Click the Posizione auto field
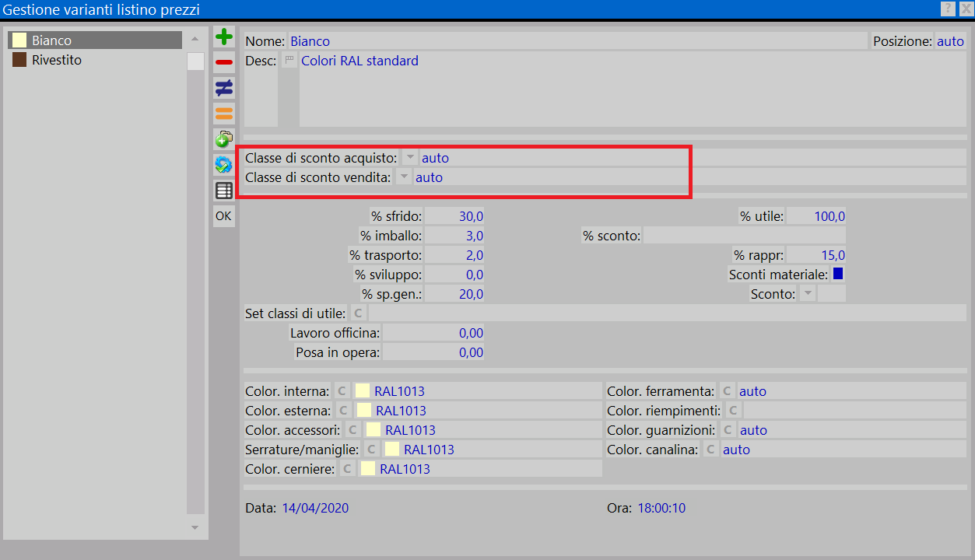 pyautogui.click(x=950, y=41)
